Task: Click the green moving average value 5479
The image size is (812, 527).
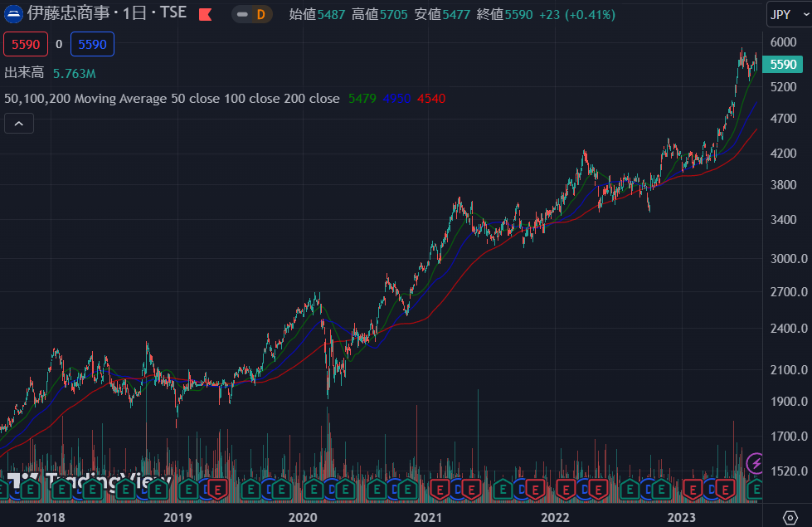Action: click(362, 99)
